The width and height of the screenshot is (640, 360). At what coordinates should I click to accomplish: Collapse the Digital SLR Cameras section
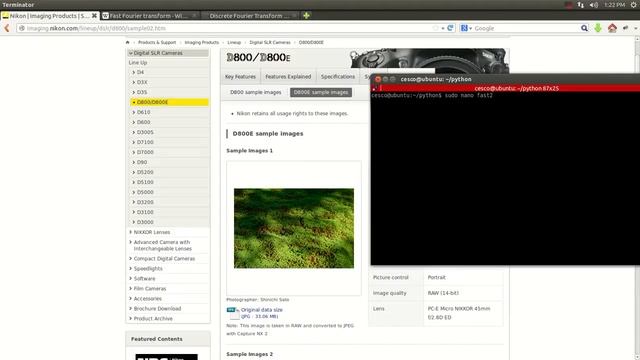[168, 53]
